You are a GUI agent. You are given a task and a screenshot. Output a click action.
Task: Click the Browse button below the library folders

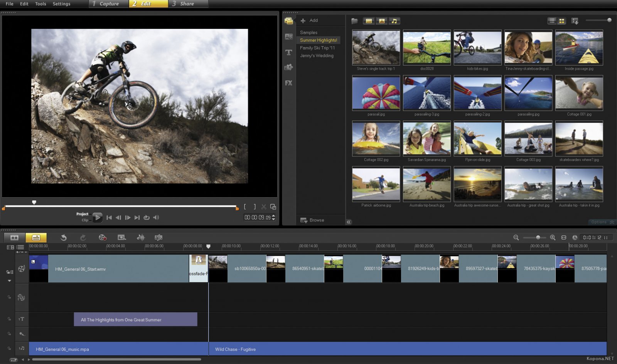316,220
